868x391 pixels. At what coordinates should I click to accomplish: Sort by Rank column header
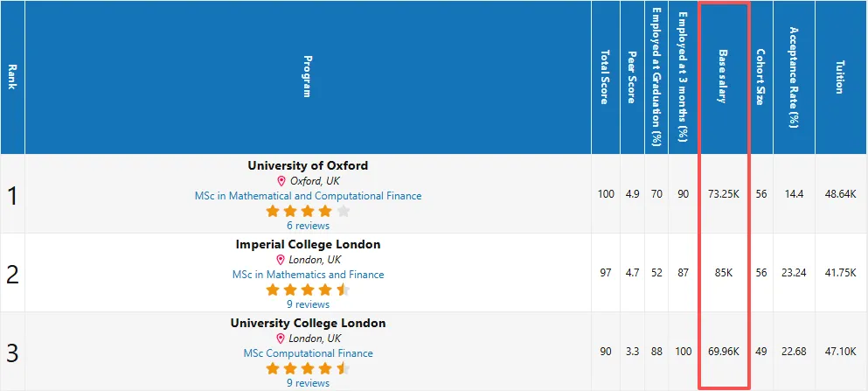[12, 77]
